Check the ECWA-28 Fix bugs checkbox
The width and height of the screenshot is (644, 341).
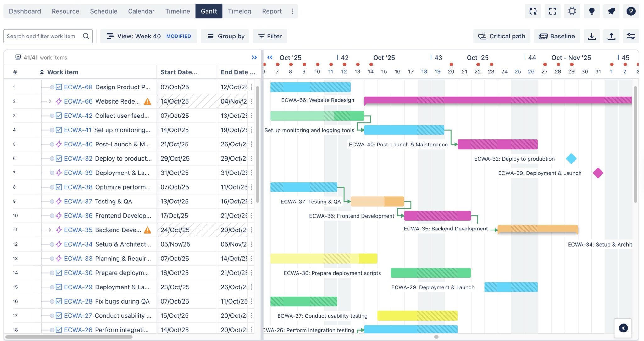(x=58, y=301)
